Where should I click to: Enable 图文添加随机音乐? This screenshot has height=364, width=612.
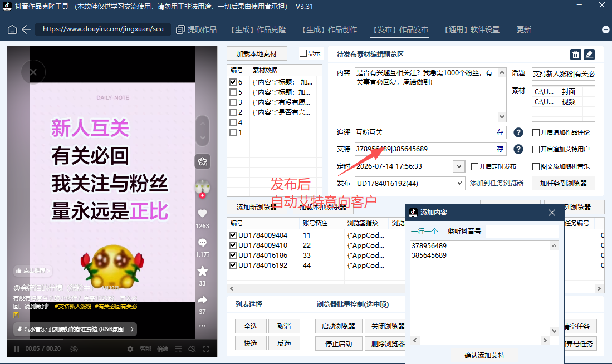[x=536, y=166]
